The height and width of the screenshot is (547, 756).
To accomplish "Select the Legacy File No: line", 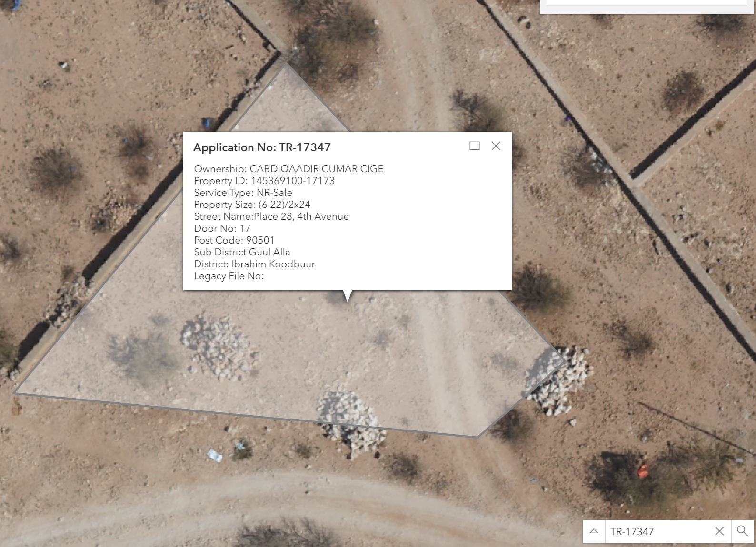I will click(x=229, y=276).
